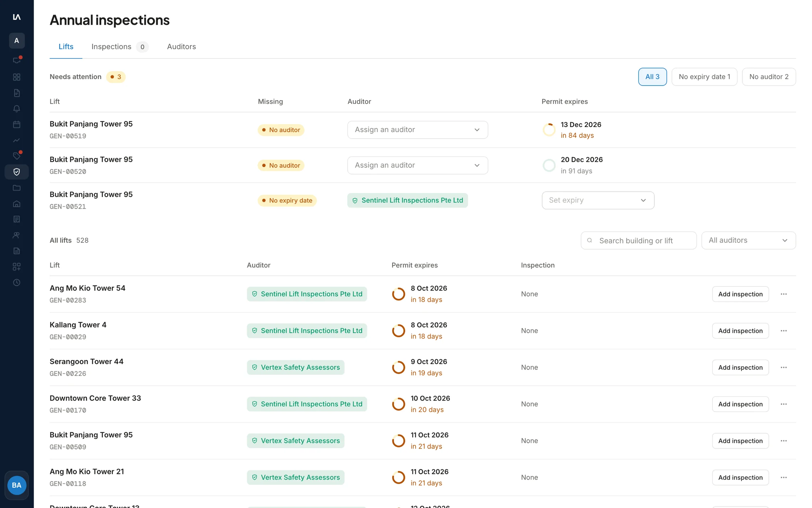812x508 pixels.
Task: Add inspection for Ang Mo Kio Tower 54
Action: click(740, 294)
